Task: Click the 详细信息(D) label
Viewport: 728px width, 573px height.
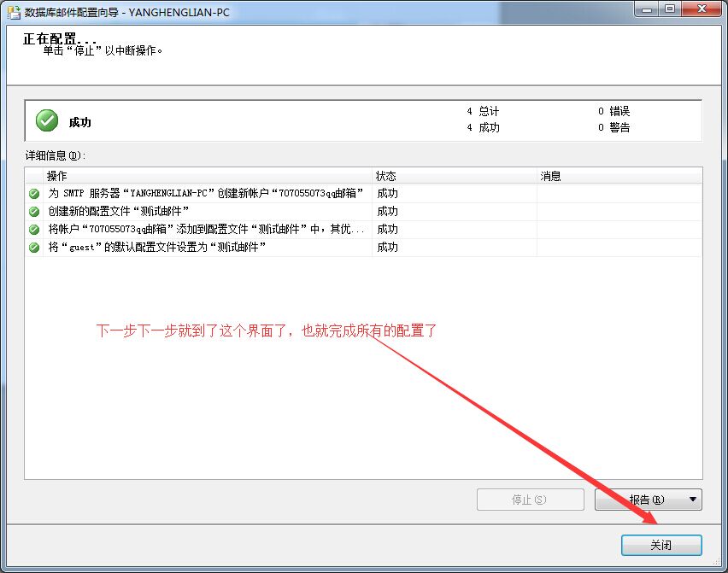Action: click(x=56, y=156)
